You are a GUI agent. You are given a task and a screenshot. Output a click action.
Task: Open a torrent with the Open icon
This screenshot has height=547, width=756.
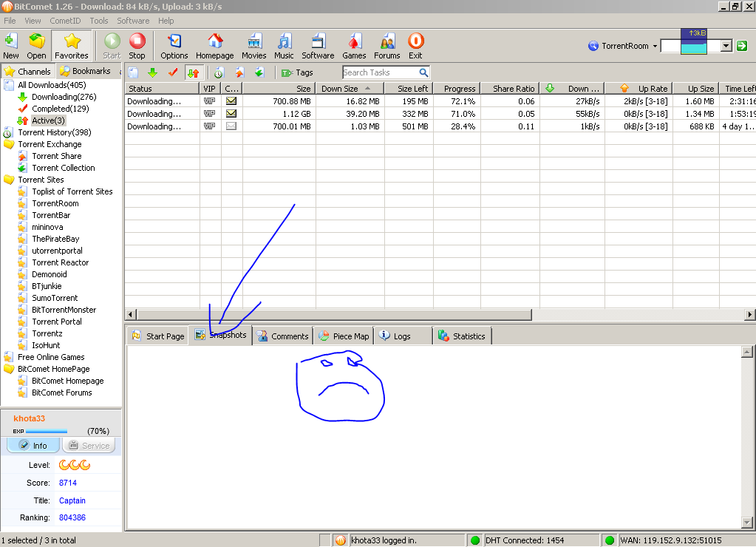click(x=37, y=46)
